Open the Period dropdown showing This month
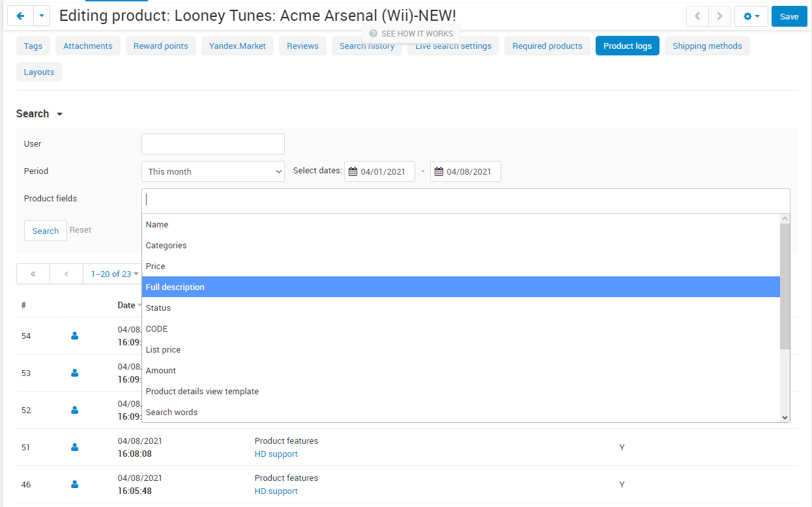 213,171
